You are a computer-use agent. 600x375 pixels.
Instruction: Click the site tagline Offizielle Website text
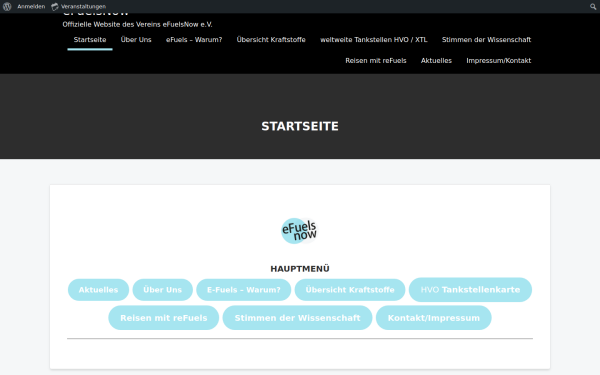point(137,24)
